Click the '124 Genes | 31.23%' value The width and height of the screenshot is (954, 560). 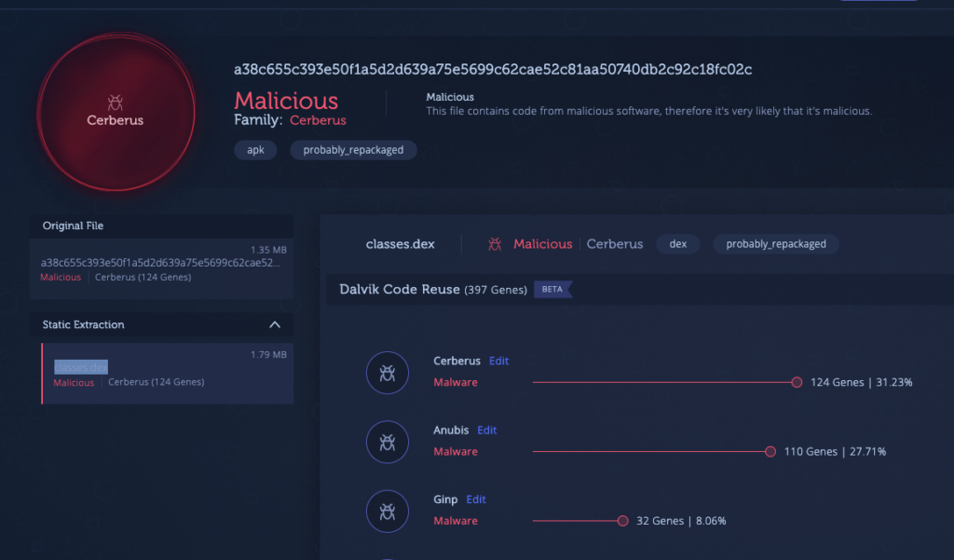tap(861, 382)
